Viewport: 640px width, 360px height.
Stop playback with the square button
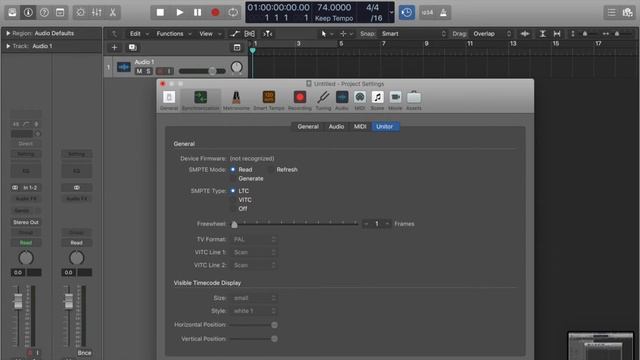pos(160,12)
